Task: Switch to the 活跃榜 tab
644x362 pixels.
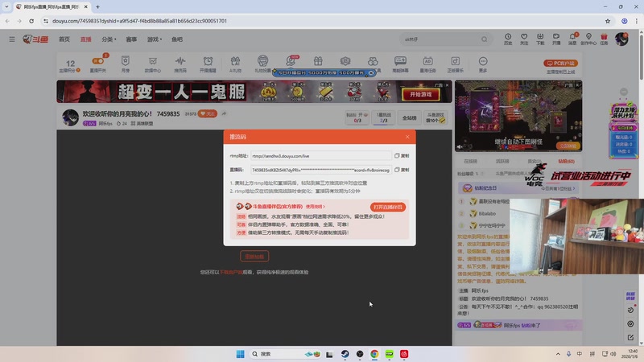Action: [502, 162]
